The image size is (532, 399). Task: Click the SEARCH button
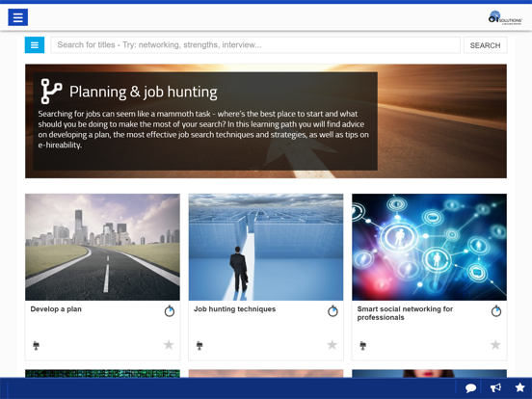click(x=485, y=45)
